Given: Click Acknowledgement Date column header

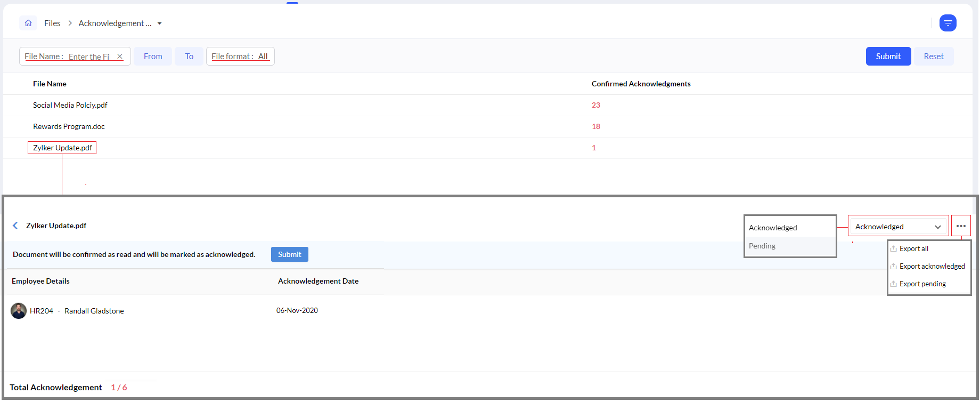Looking at the screenshot, I should point(318,281).
